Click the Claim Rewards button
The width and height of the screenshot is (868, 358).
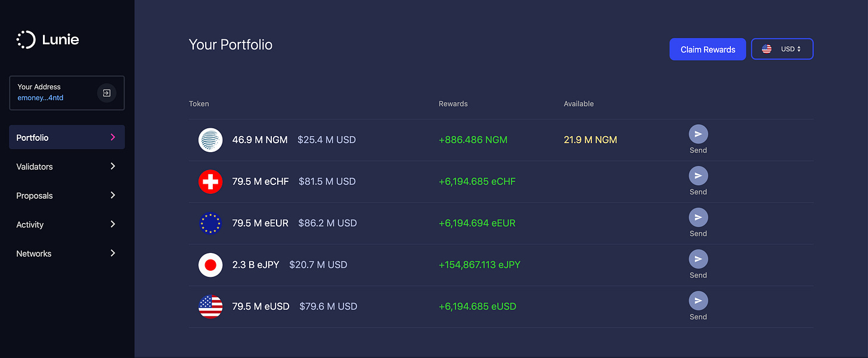click(708, 50)
